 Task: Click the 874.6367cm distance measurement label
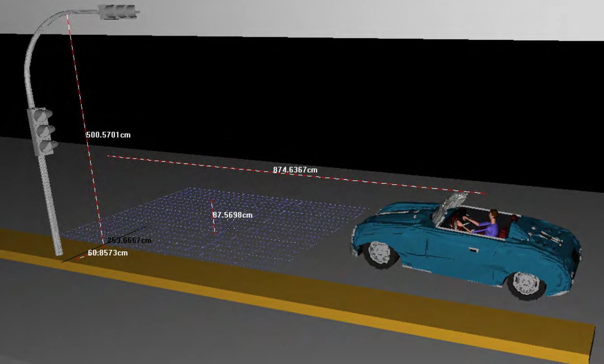coord(295,170)
